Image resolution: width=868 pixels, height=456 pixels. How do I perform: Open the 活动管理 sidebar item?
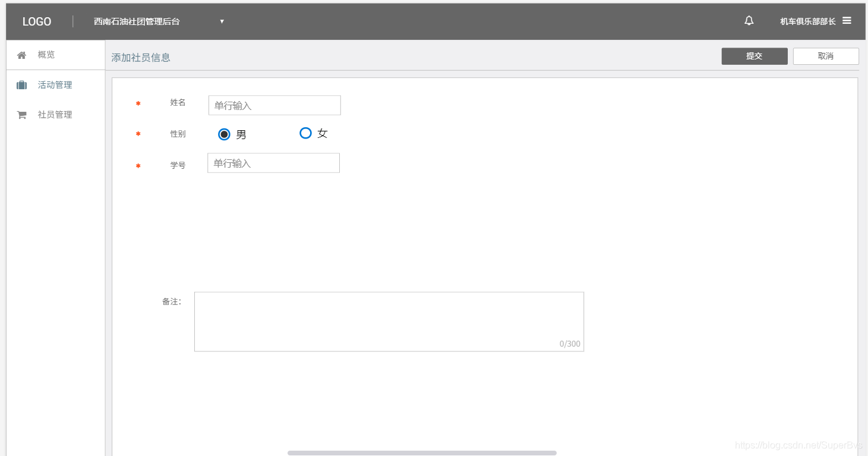55,85
